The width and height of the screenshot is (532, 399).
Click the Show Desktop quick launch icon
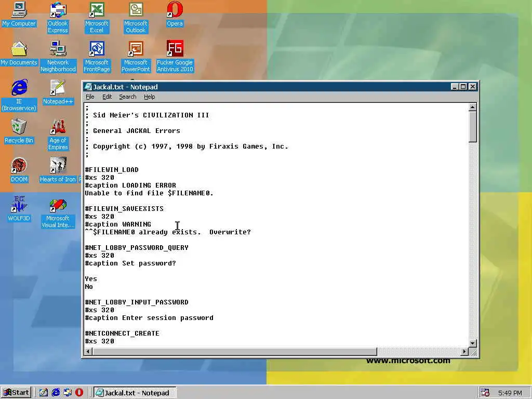44,393
